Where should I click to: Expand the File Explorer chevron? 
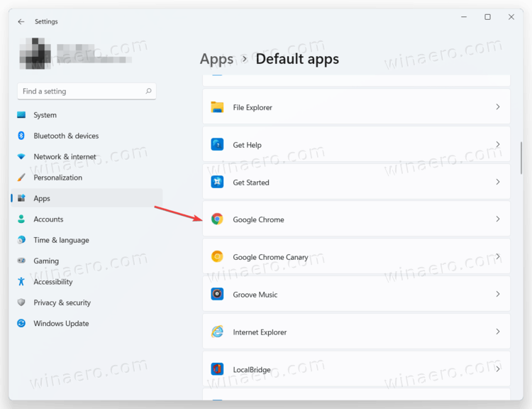point(498,107)
